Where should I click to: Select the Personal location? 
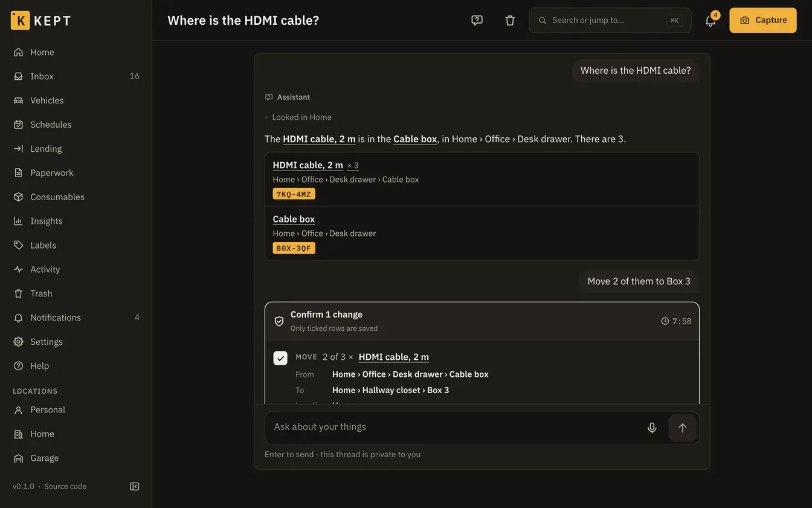pos(76,410)
